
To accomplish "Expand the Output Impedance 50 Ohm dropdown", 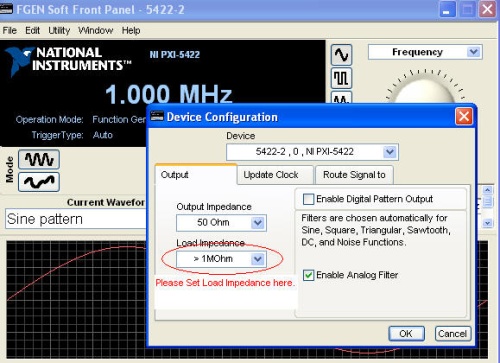I will point(258,223).
